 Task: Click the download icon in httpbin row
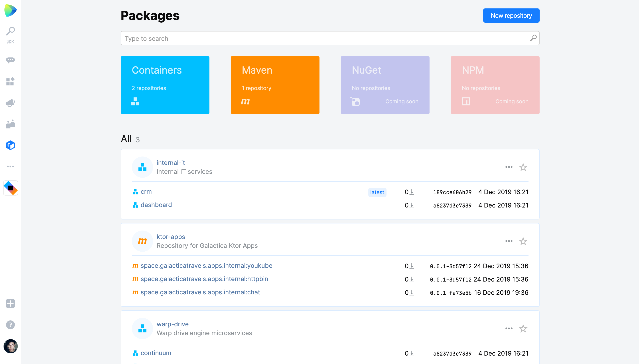(412, 279)
